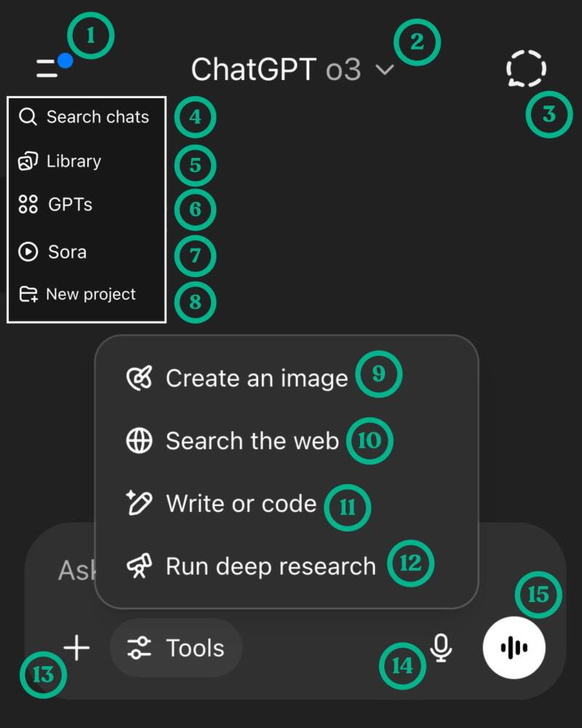Image resolution: width=582 pixels, height=728 pixels.
Task: Choose Write or code option
Action: click(241, 504)
